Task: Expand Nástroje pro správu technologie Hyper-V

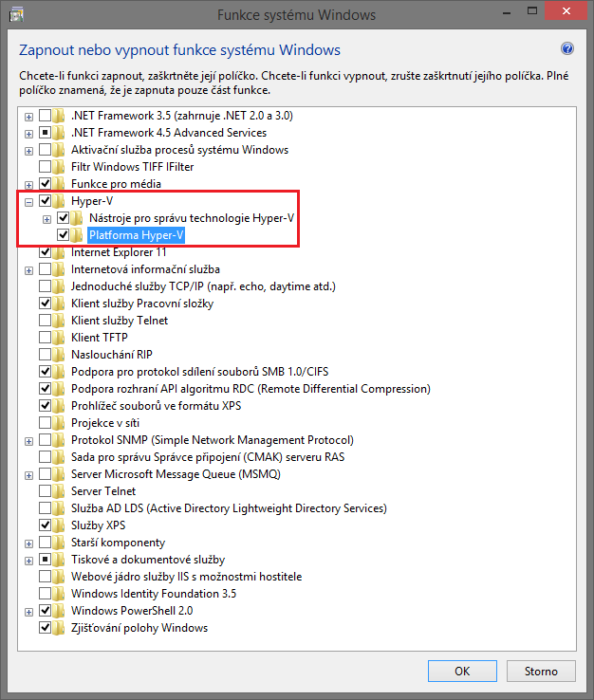Action: point(47,218)
